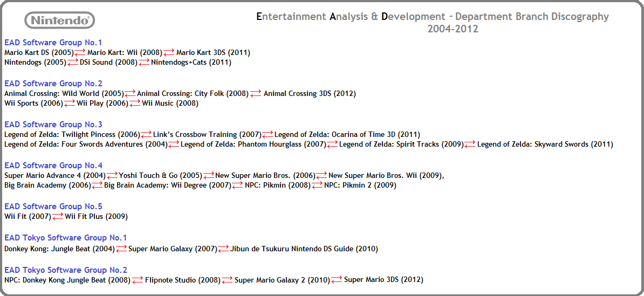Click 'NPC: Pikmin 2 (2009)'

click(360, 185)
